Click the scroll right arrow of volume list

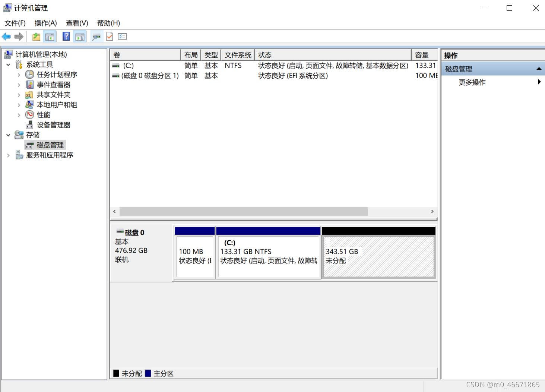coord(432,211)
